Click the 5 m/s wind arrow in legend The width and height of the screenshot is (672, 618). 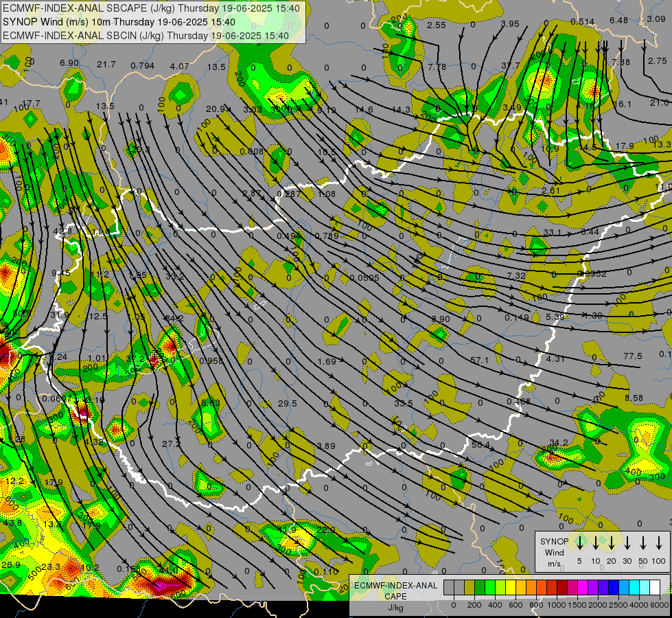coord(579,542)
